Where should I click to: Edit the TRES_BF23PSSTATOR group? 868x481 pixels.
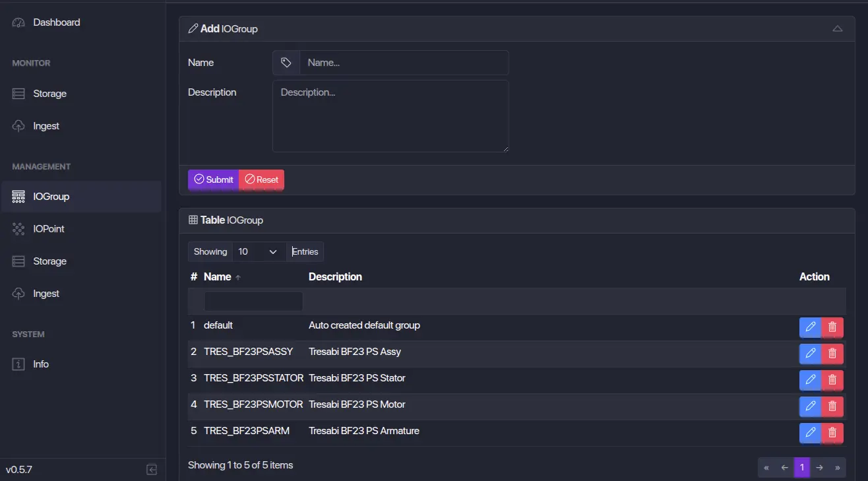click(811, 379)
